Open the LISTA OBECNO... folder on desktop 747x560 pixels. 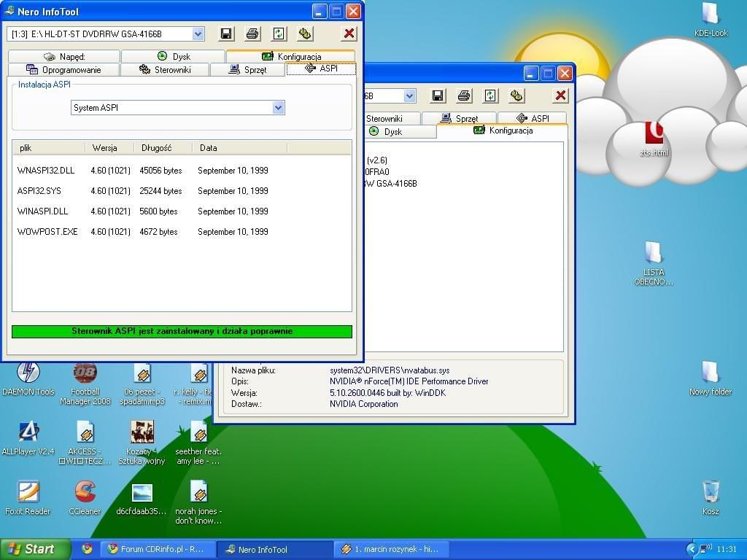tap(654, 264)
